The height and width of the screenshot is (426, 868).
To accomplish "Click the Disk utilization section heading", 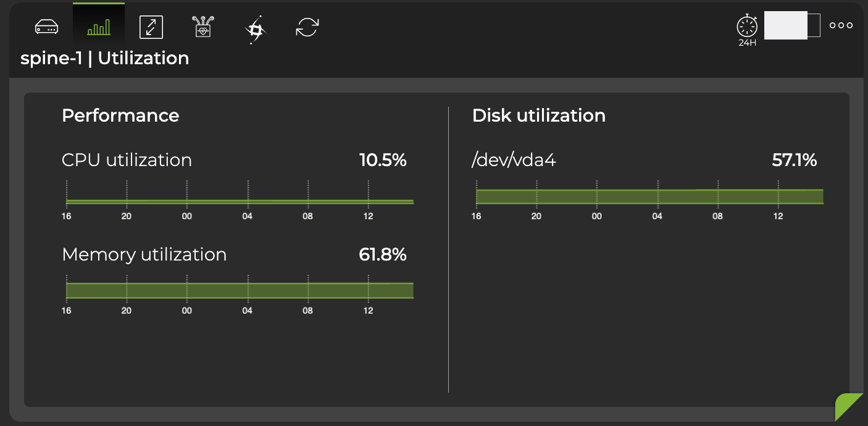I will pos(538,115).
